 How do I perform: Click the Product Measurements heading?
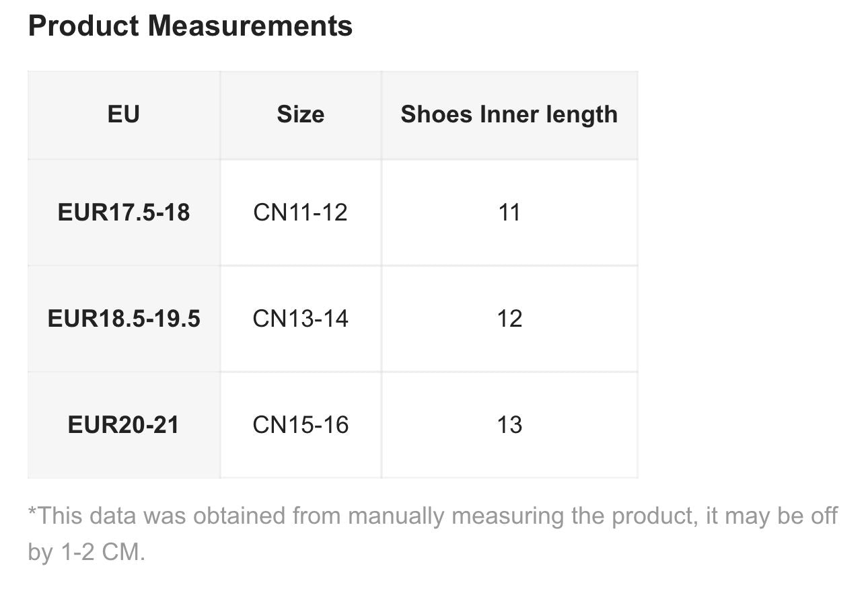coord(190,26)
